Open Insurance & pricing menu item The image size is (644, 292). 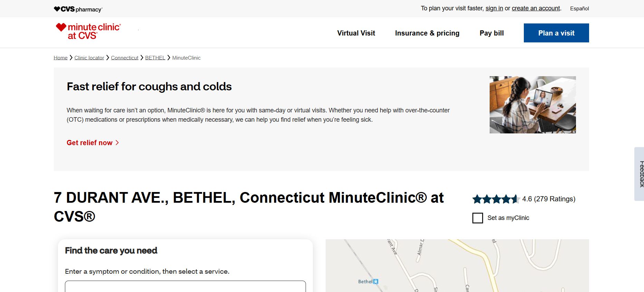click(427, 33)
